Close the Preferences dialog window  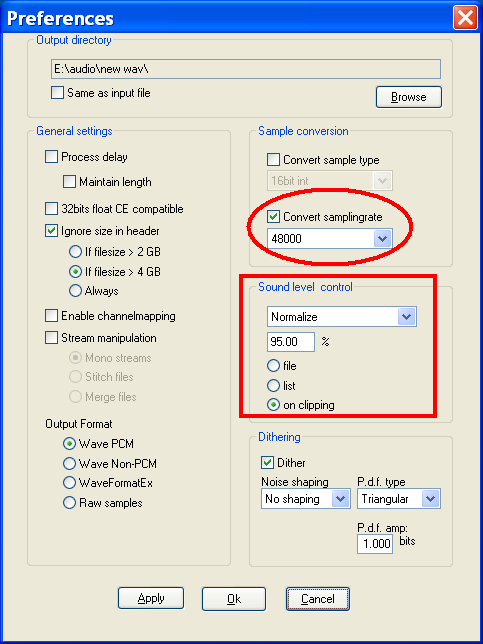coord(465,18)
